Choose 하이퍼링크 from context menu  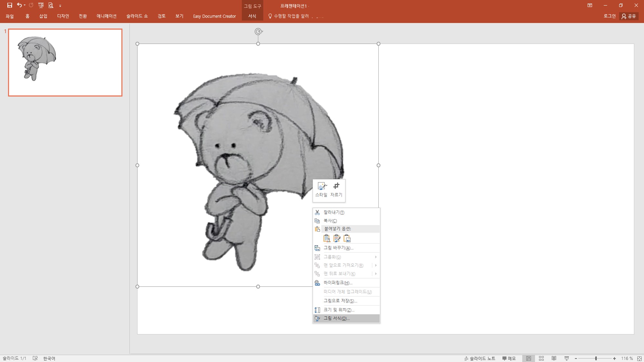346,283
